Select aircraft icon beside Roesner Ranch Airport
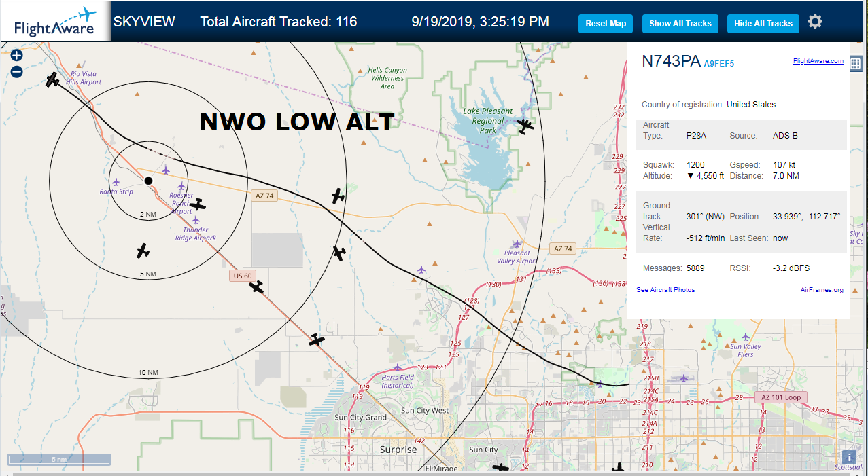Viewport: 868px width, 476px height. [x=198, y=204]
